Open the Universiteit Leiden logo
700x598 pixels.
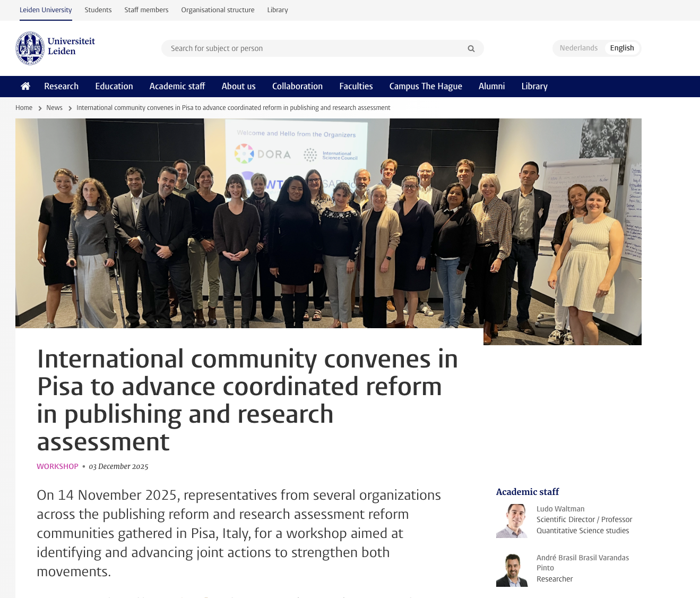point(55,48)
